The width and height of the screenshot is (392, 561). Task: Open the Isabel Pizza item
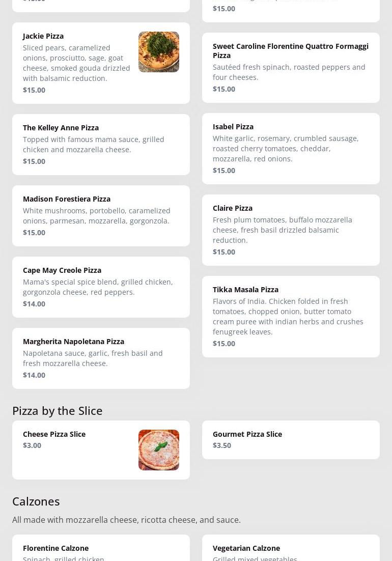(233, 127)
